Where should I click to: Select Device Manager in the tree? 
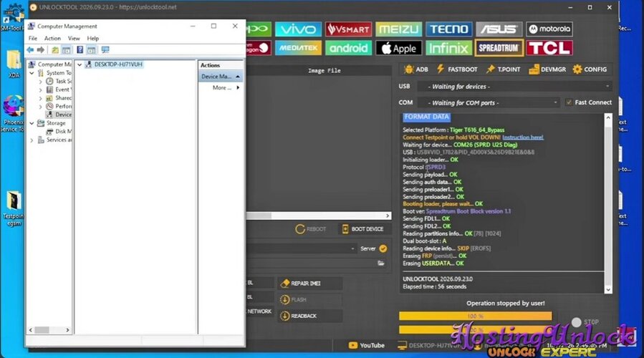coord(59,115)
